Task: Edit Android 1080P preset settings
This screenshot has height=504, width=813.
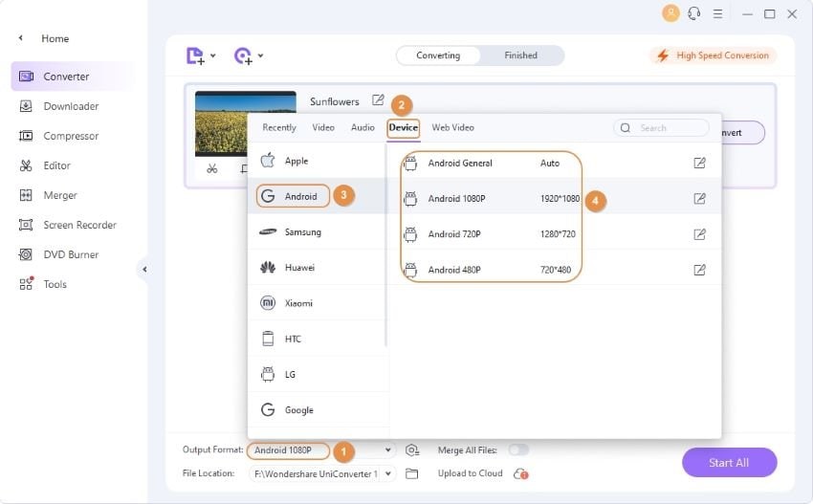Action: point(699,199)
